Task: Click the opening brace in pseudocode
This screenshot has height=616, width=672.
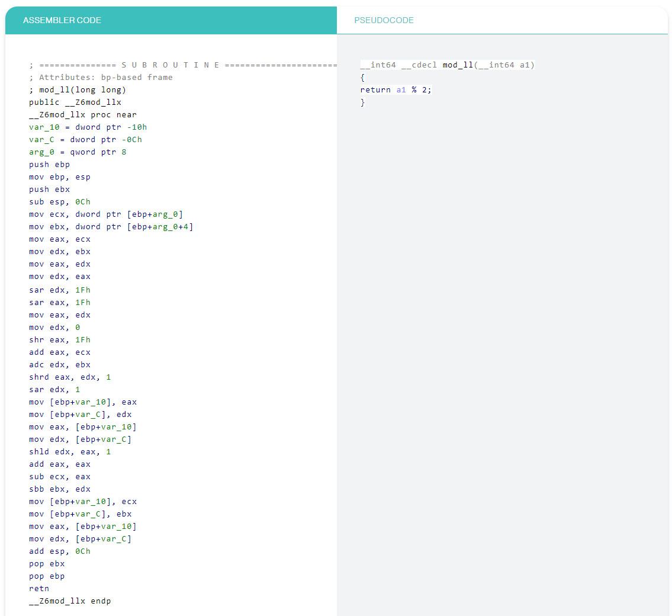Action: 362,78
